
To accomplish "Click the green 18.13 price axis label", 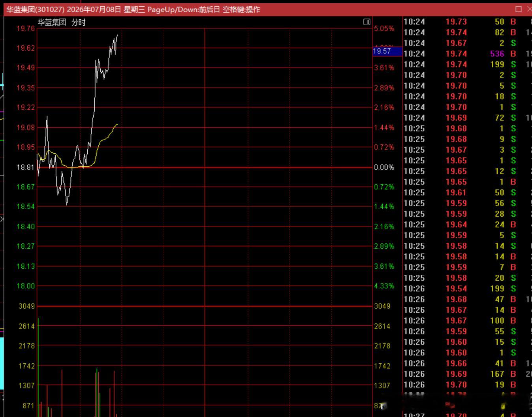I will pyautogui.click(x=26, y=266).
